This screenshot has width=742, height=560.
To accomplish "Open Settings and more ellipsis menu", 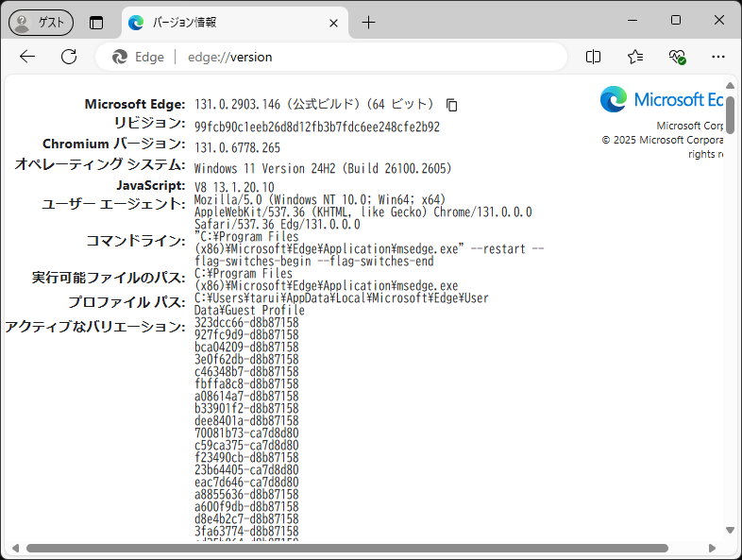I will point(718,57).
